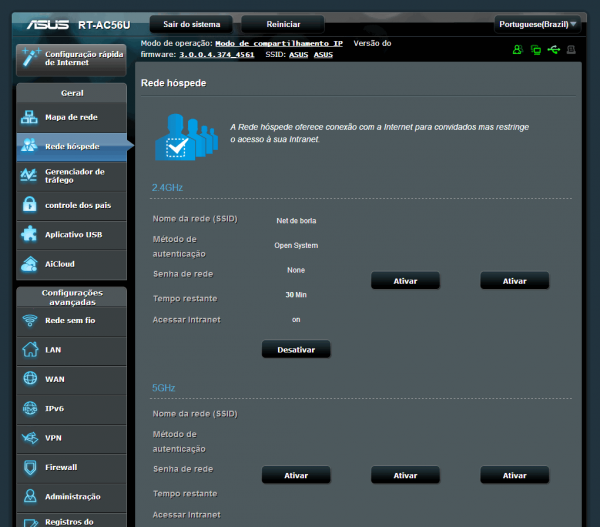Click middle Ativar button in 5GHz section
This screenshot has width=600, height=527.
pos(405,475)
